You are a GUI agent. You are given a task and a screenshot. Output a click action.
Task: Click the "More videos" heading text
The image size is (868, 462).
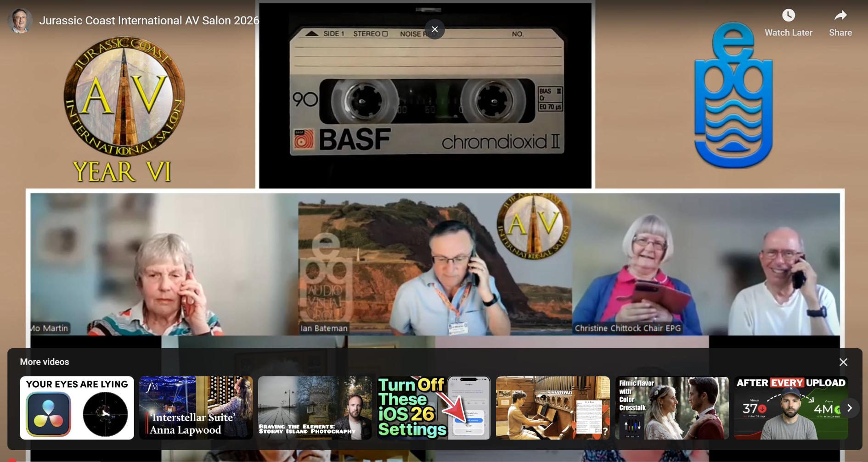tap(45, 362)
